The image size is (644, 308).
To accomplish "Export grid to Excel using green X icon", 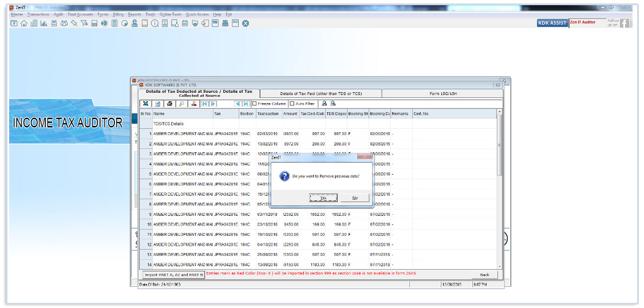I will (x=146, y=104).
